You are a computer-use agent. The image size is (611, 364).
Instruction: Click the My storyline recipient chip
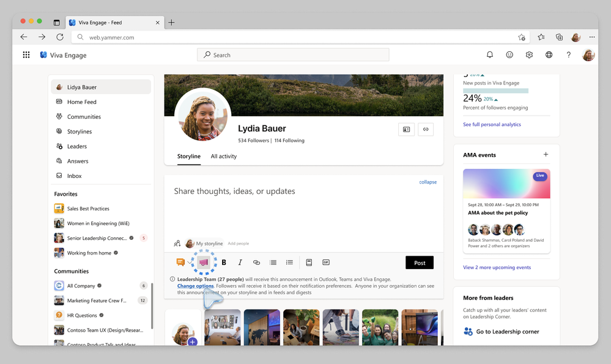(x=204, y=243)
